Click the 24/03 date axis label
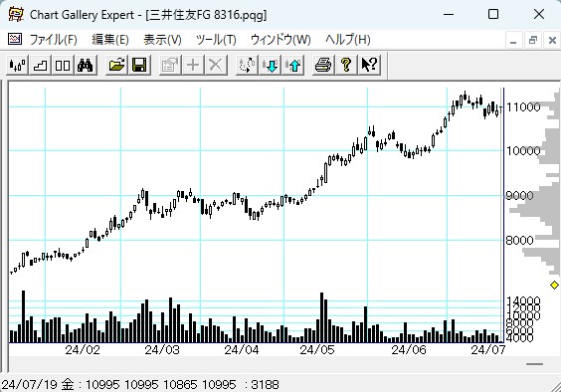 coord(162,350)
